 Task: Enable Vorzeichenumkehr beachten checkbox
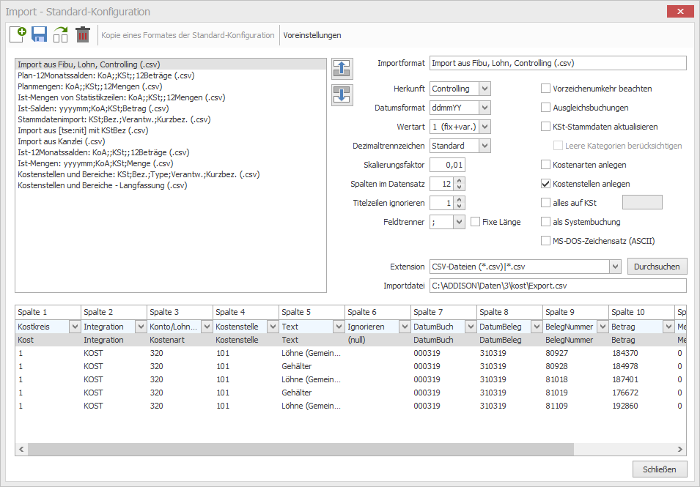[545, 88]
